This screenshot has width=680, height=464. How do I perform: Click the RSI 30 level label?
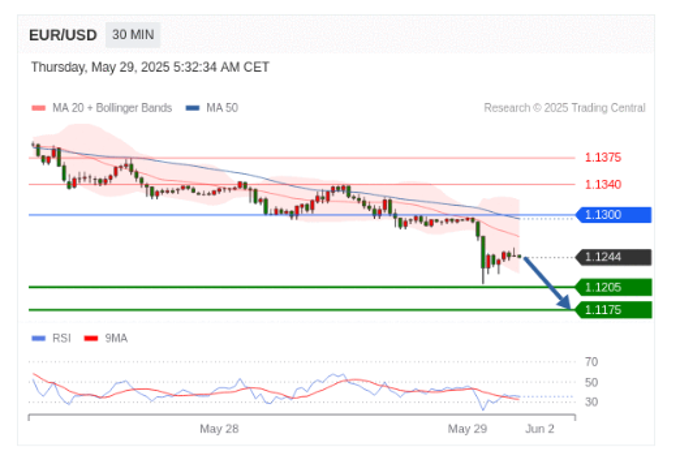coord(591,402)
